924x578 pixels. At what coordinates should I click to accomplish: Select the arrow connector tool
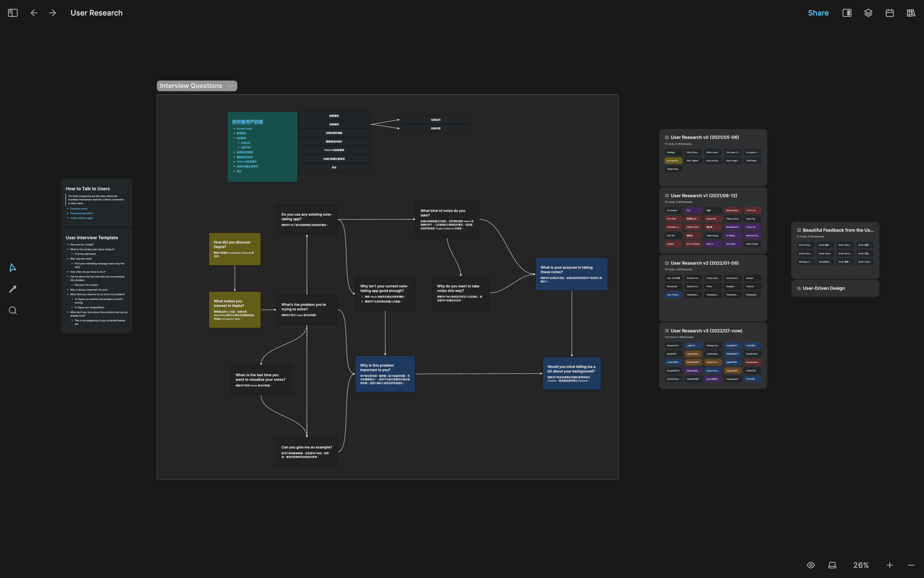click(13, 289)
